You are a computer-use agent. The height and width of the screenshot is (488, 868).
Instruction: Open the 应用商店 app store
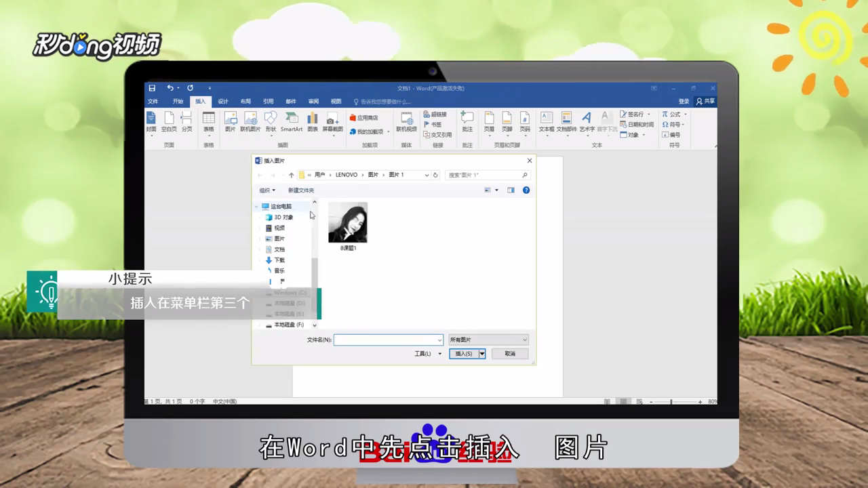point(364,118)
